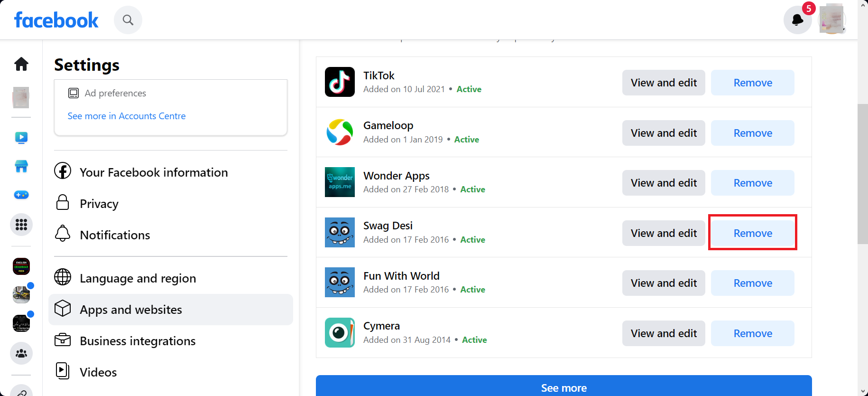Viewport: 868px width, 396px height.
Task: View and edit Wonder Apps
Action: [x=664, y=183]
